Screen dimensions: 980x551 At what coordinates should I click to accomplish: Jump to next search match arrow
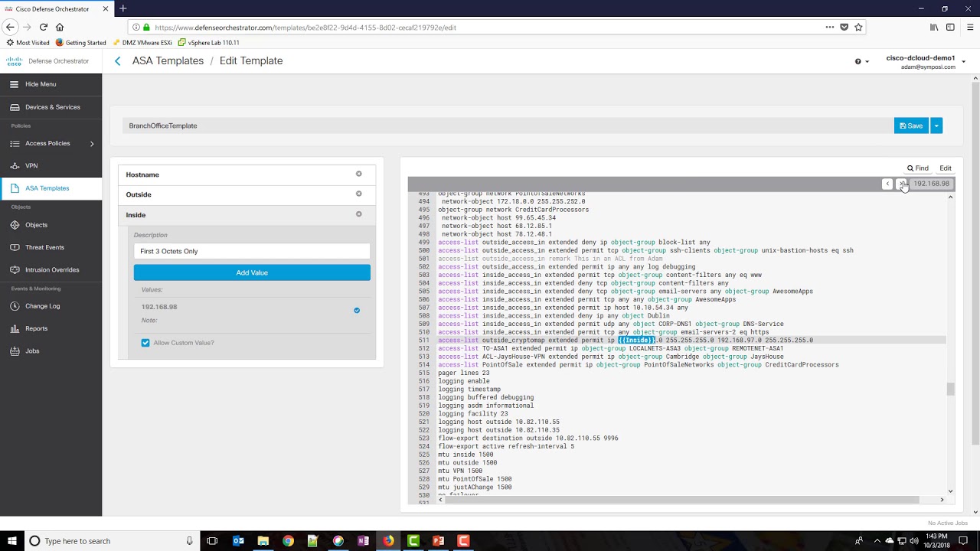(902, 184)
